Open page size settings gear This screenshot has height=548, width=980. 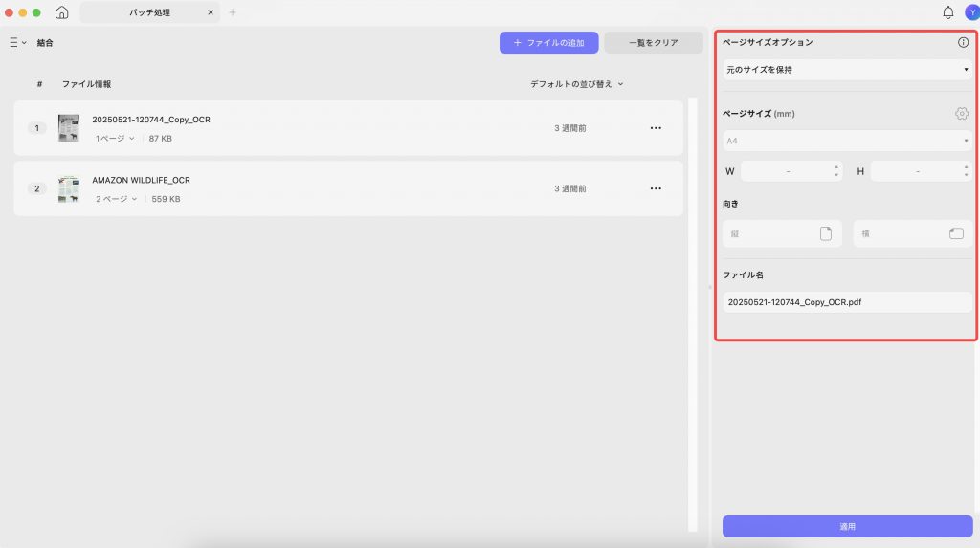click(962, 113)
